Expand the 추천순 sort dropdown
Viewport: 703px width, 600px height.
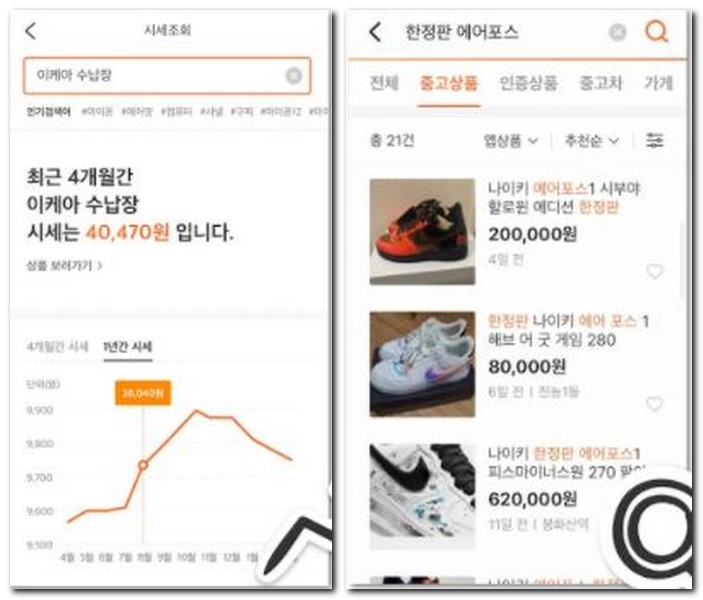591,141
